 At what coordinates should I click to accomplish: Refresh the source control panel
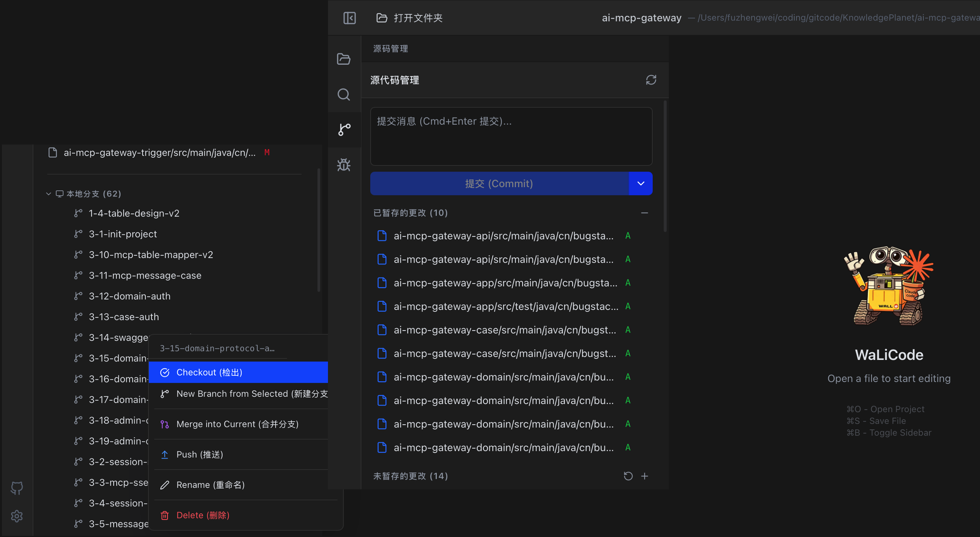(x=651, y=80)
